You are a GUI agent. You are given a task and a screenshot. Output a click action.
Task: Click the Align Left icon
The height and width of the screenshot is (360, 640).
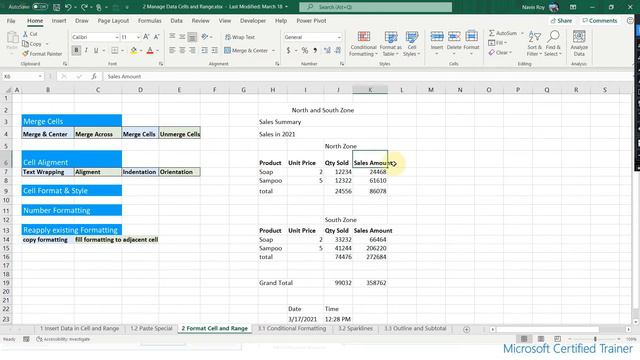coord(172,50)
